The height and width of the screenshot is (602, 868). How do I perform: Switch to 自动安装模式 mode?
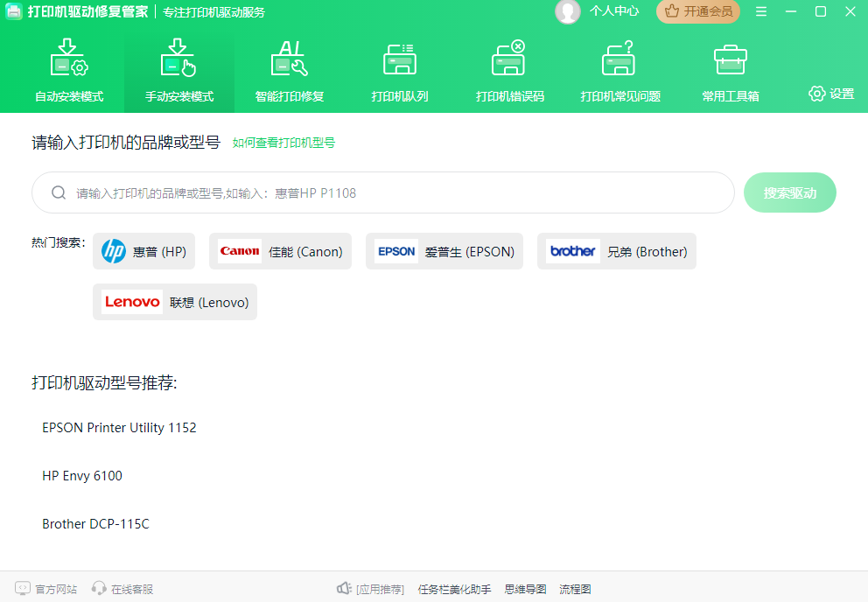click(x=66, y=70)
